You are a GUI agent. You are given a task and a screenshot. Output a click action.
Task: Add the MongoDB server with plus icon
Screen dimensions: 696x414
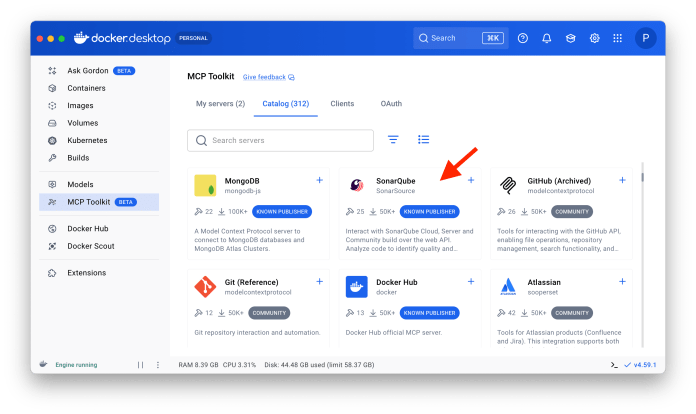319,180
